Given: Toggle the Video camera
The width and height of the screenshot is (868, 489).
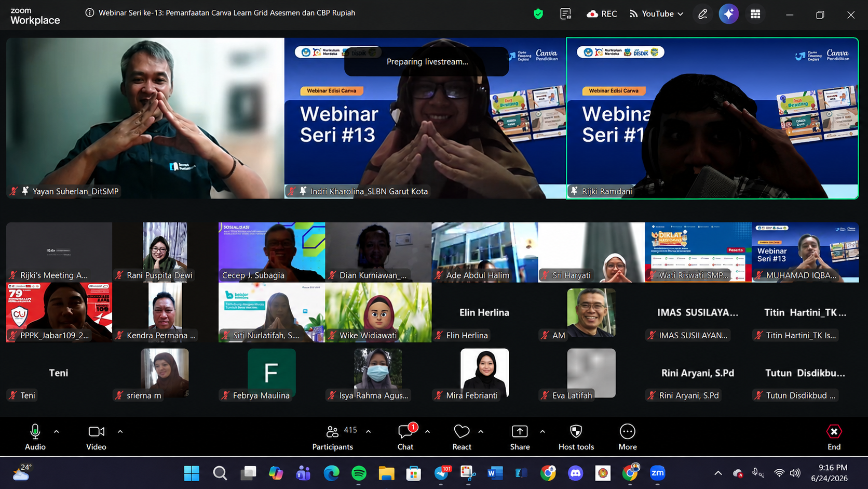Looking at the screenshot, I should pos(96,437).
